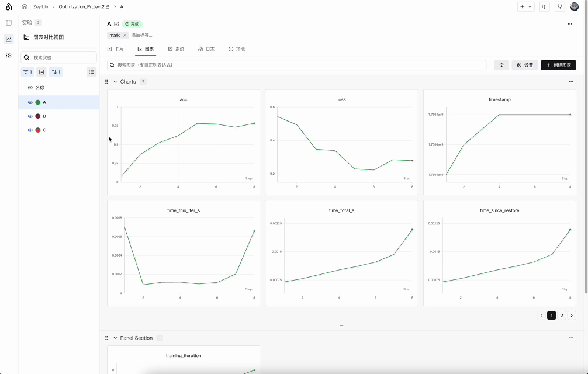Image resolution: width=588 pixels, height=374 pixels.
Task: Go to page 2 of charts
Action: (562, 316)
